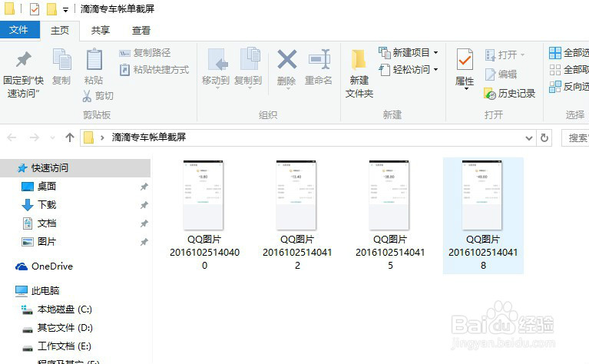Click the Back navigation arrow

(x=12, y=137)
